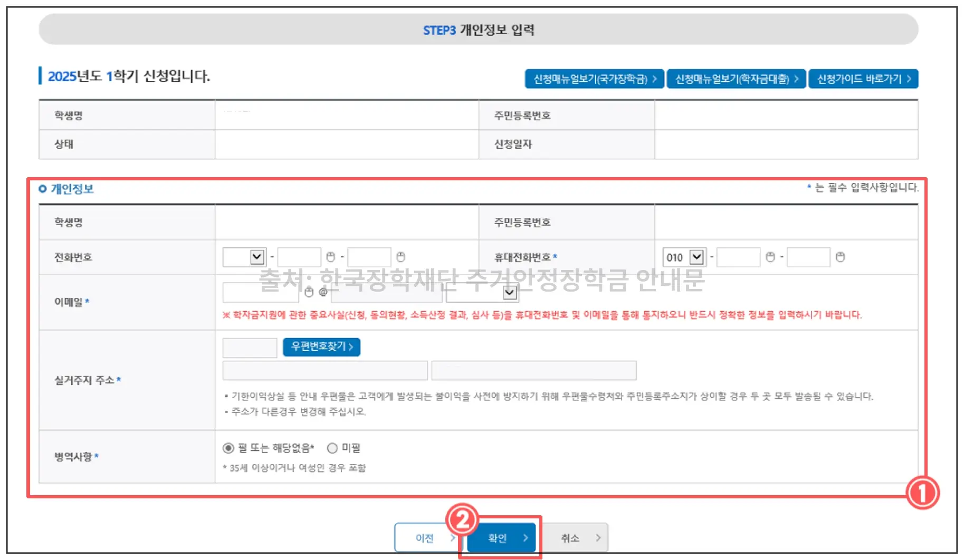
Task: Click the 이전 previous button
Action: point(428,537)
